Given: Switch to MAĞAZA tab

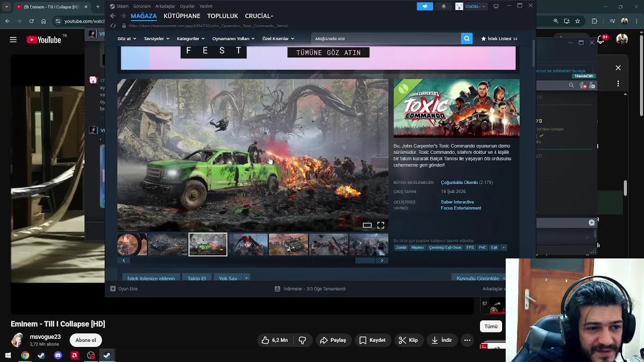Looking at the screenshot, I should coord(143,16).
